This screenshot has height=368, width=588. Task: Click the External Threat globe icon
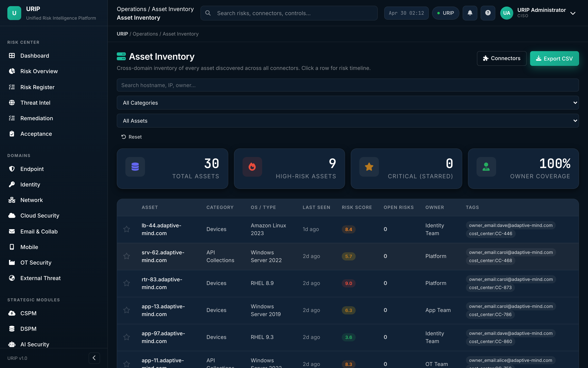click(x=12, y=278)
